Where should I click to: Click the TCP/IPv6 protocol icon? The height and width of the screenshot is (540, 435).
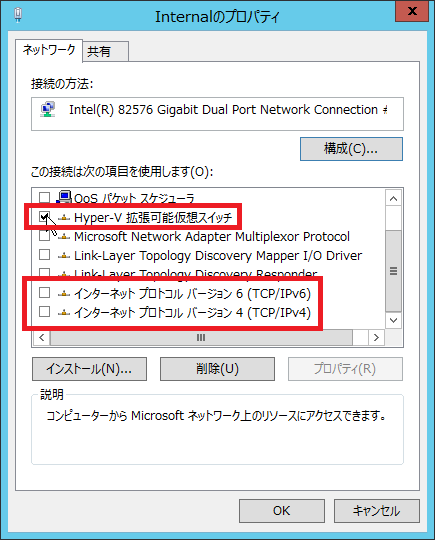[x=64, y=293]
